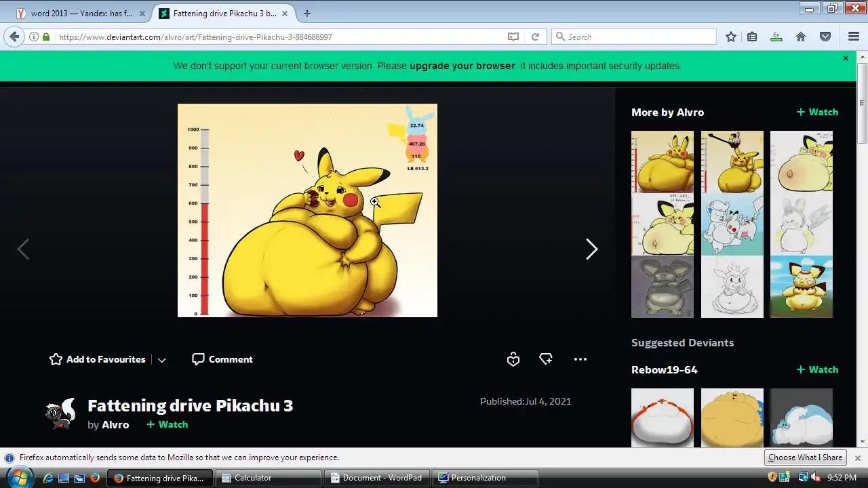Add to Favourites star button

pyautogui.click(x=97, y=359)
